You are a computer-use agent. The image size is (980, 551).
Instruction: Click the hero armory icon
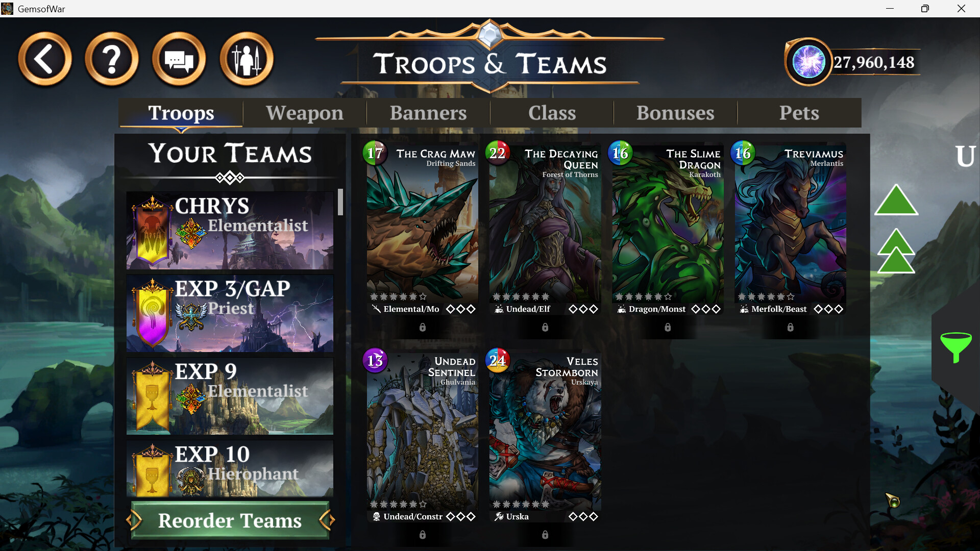coord(247,59)
